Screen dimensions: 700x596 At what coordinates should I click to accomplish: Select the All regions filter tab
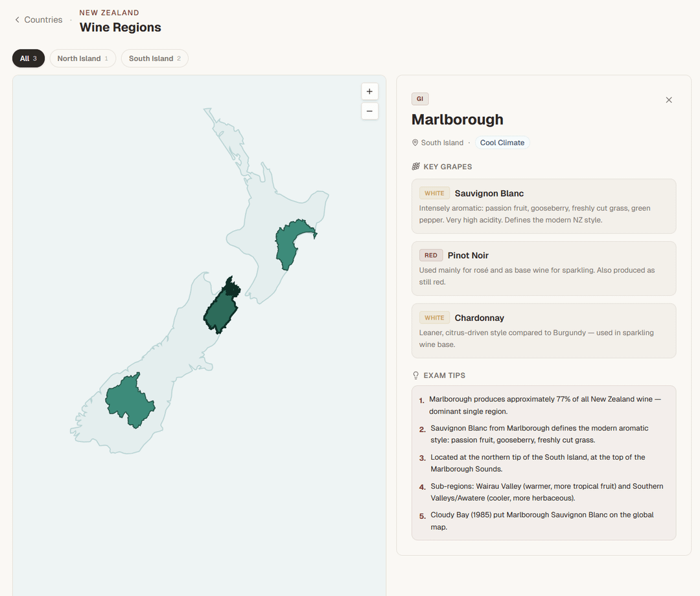pos(29,58)
